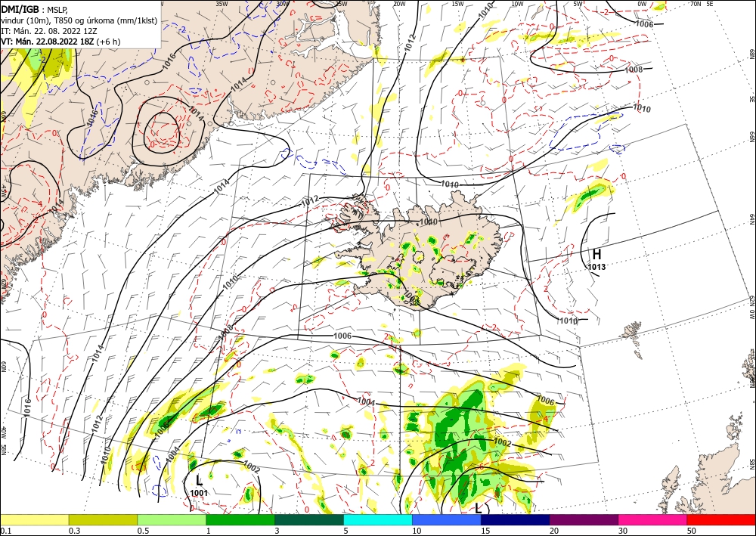The height and width of the screenshot is (536, 756).
Task: Select the dark green 3–5 legend swatch
Action: 309,519
